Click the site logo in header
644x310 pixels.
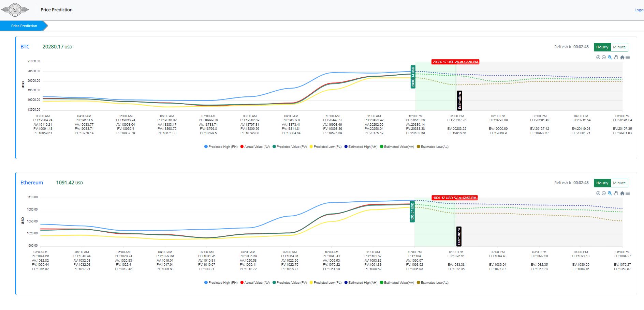15,10
